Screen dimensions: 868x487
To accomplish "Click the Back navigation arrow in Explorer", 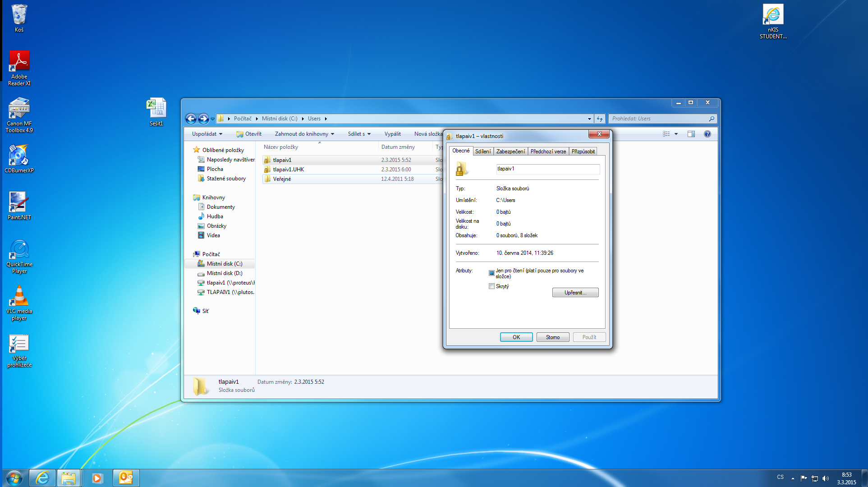I will [191, 119].
